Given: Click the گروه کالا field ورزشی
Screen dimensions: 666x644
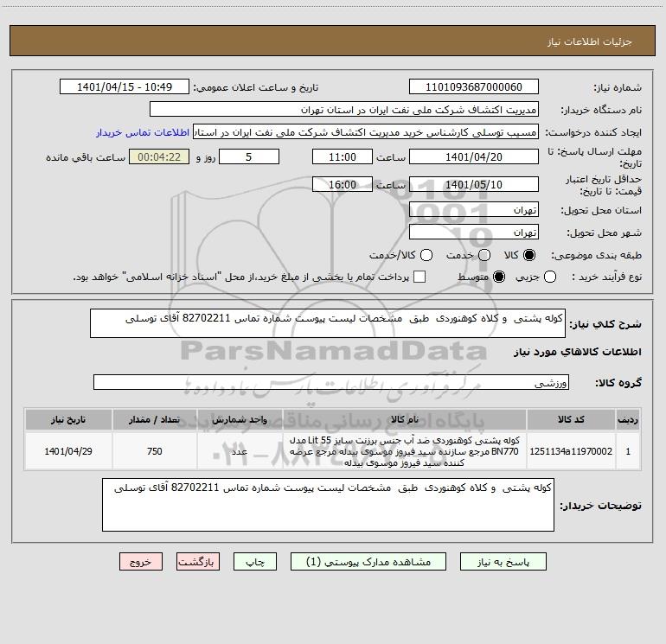Looking at the screenshot, I should pyautogui.click(x=331, y=382).
